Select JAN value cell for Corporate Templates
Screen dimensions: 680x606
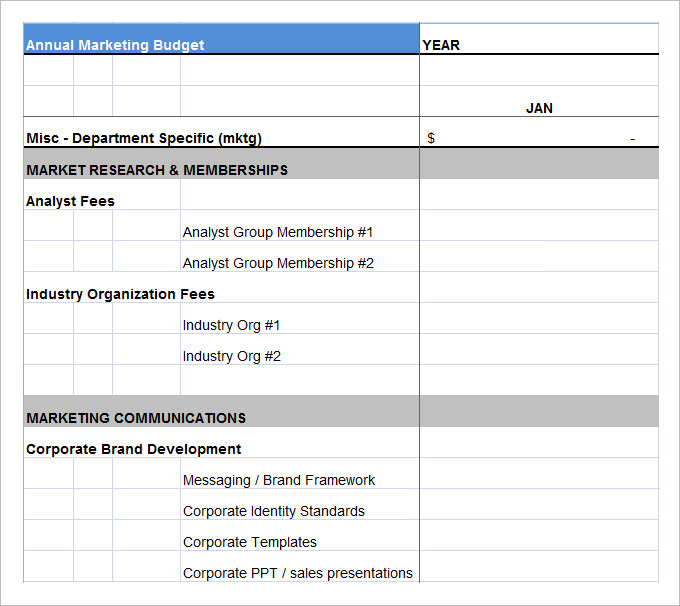pyautogui.click(x=539, y=542)
